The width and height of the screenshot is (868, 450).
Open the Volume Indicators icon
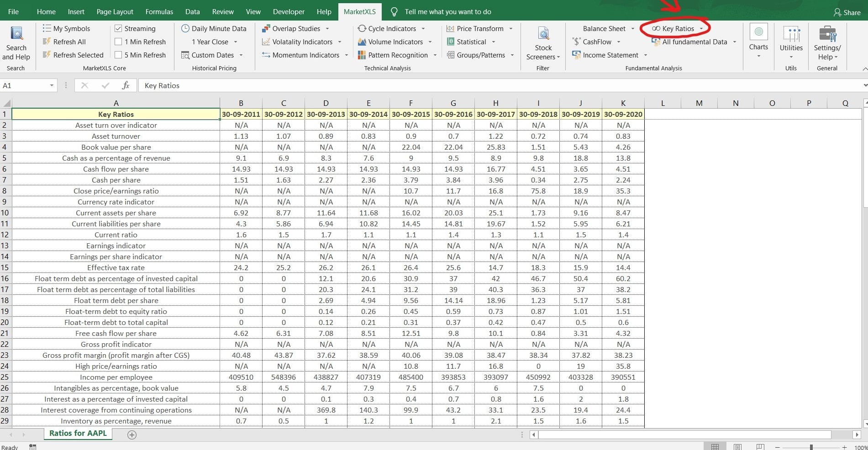tap(362, 42)
